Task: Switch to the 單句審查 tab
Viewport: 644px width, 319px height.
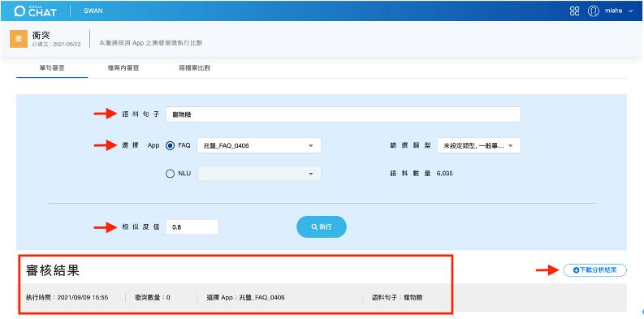Action: 52,68
